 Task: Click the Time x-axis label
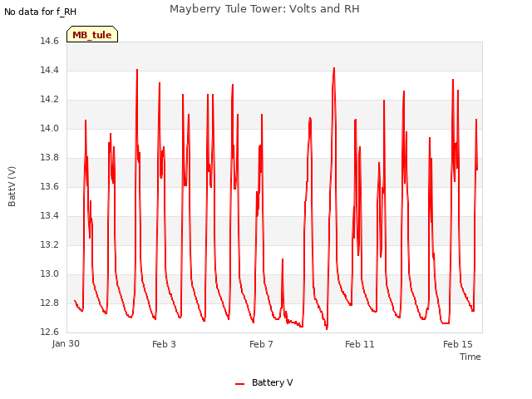pos(470,357)
